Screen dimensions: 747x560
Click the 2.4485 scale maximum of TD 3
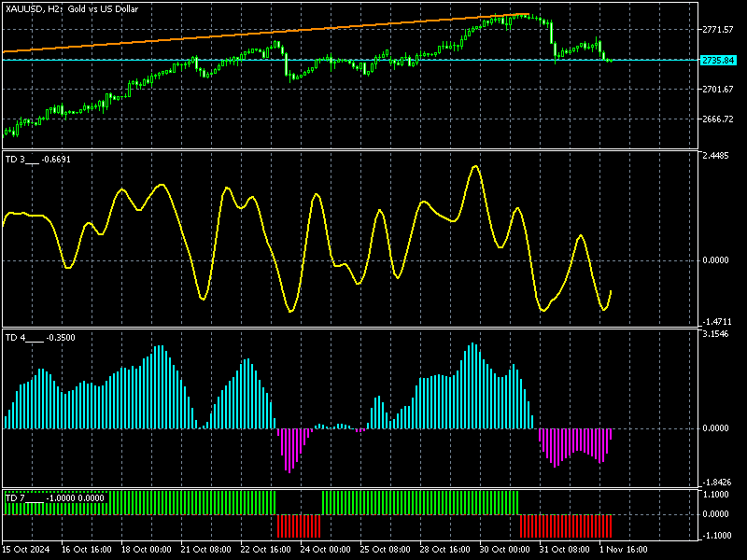click(x=715, y=156)
